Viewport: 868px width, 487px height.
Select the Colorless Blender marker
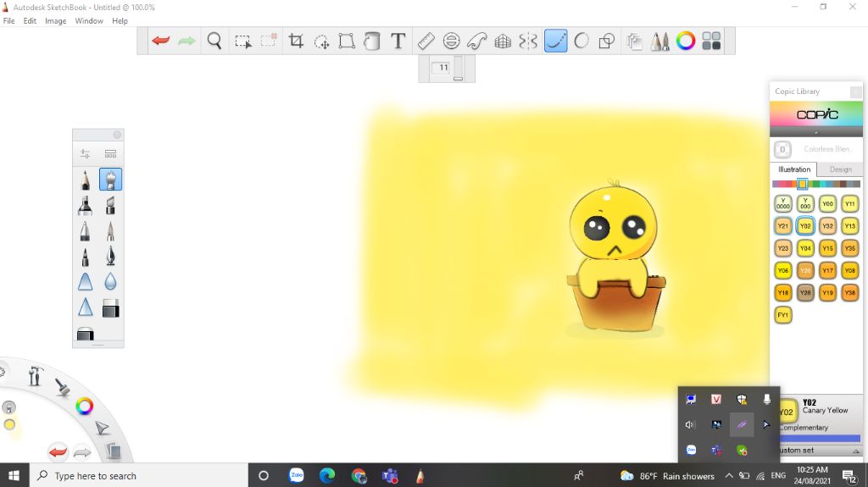click(782, 149)
